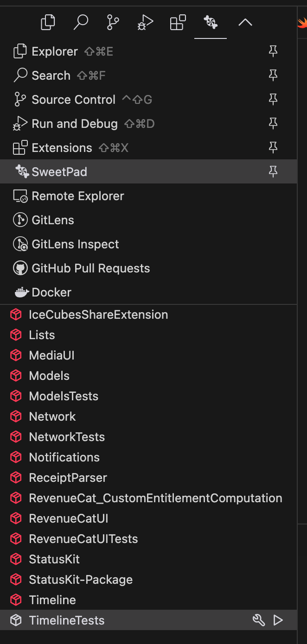This screenshot has width=307, height=644.
Task: Run TimelineTests with the play icon
Action: pyautogui.click(x=278, y=620)
